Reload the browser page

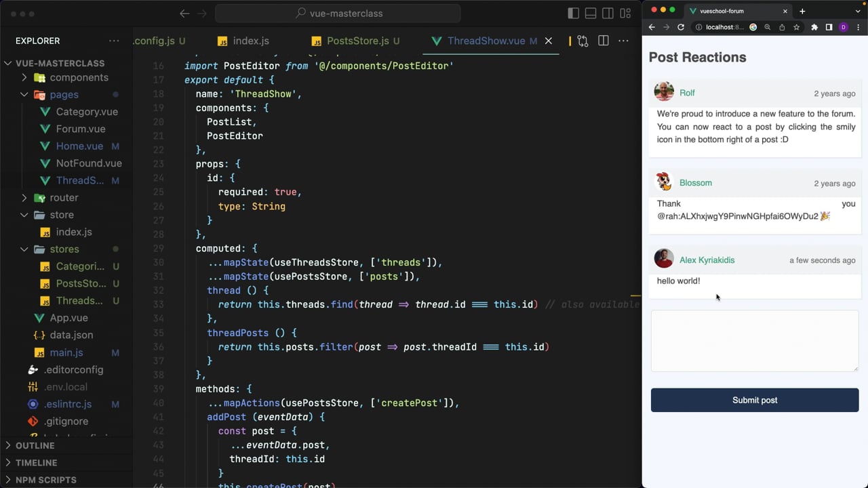[681, 27]
